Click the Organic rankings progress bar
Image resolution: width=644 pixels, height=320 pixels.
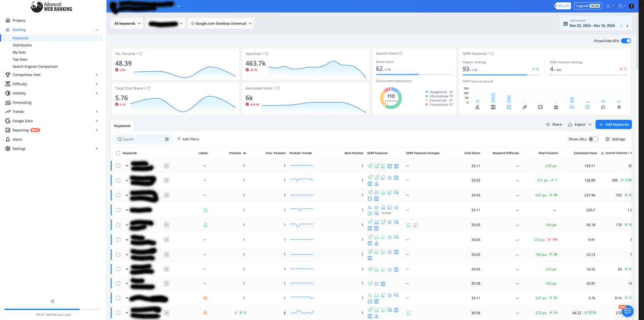point(500,75)
